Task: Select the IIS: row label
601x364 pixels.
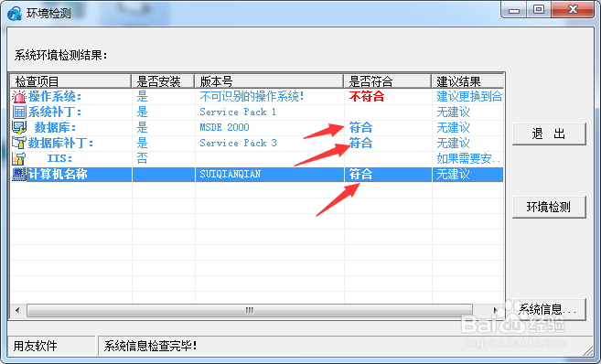Action: pyautogui.click(x=59, y=158)
